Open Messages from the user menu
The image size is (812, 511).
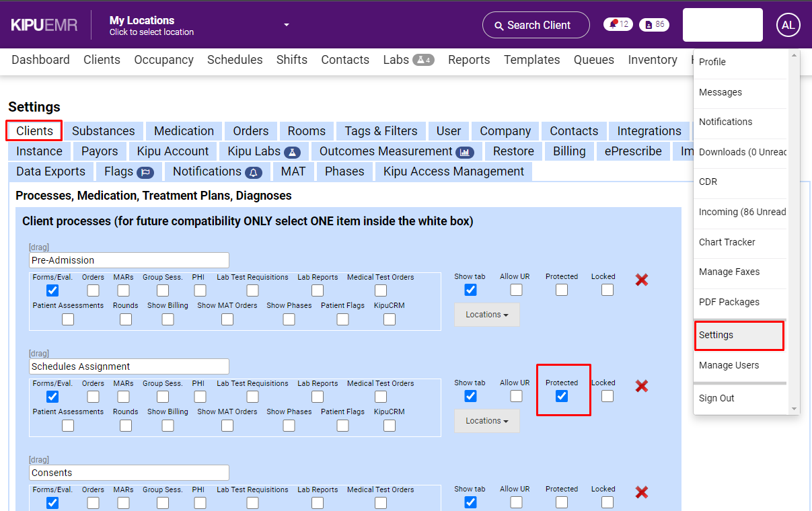pyautogui.click(x=741, y=92)
